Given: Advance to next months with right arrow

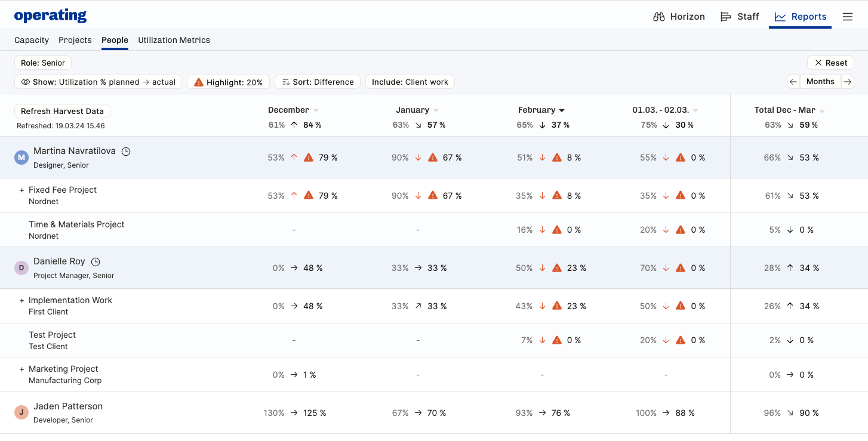Looking at the screenshot, I should pos(848,82).
